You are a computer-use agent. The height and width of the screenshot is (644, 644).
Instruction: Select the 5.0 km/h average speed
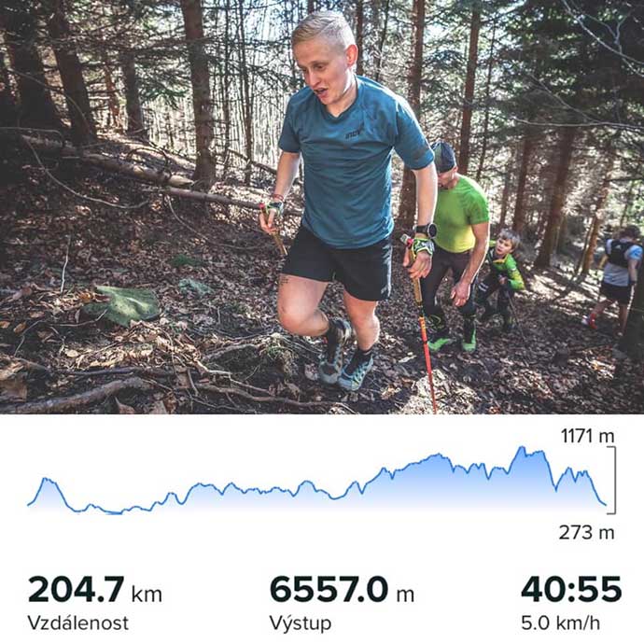pos(560,623)
